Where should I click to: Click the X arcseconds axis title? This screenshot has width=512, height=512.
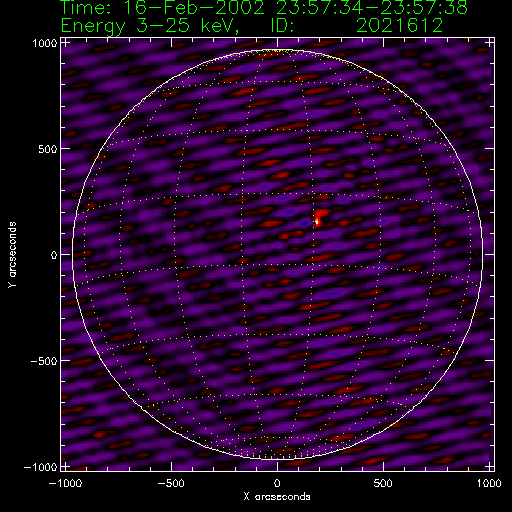pos(277,497)
